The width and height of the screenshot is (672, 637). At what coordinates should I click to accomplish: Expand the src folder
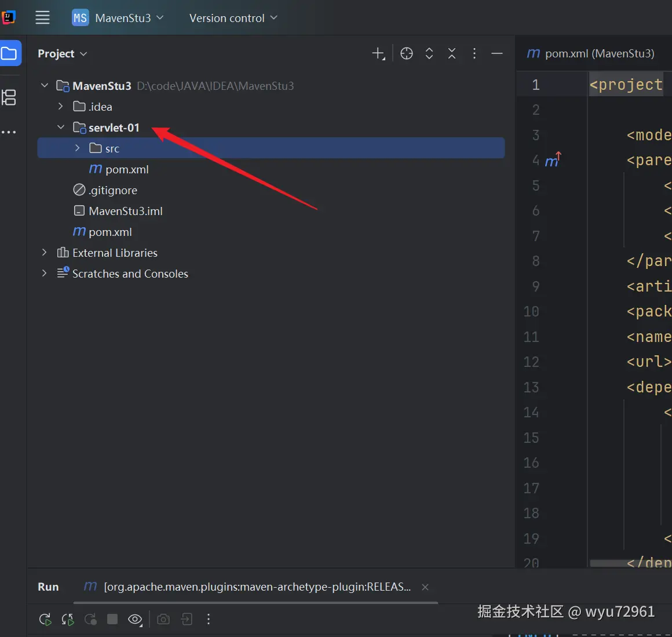[x=77, y=148]
